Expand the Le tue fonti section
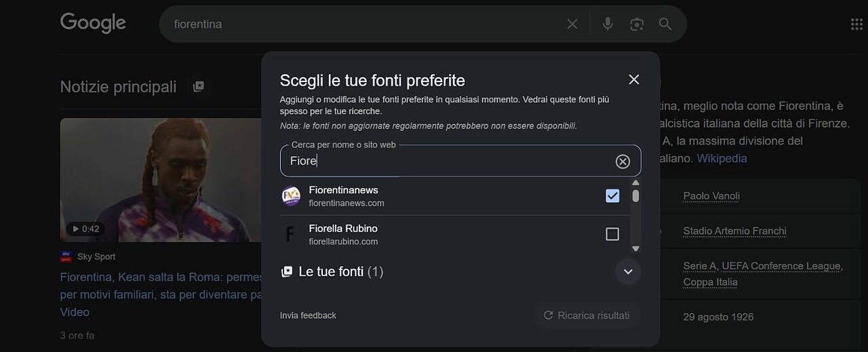Image resolution: width=868 pixels, height=352 pixels. (x=628, y=272)
